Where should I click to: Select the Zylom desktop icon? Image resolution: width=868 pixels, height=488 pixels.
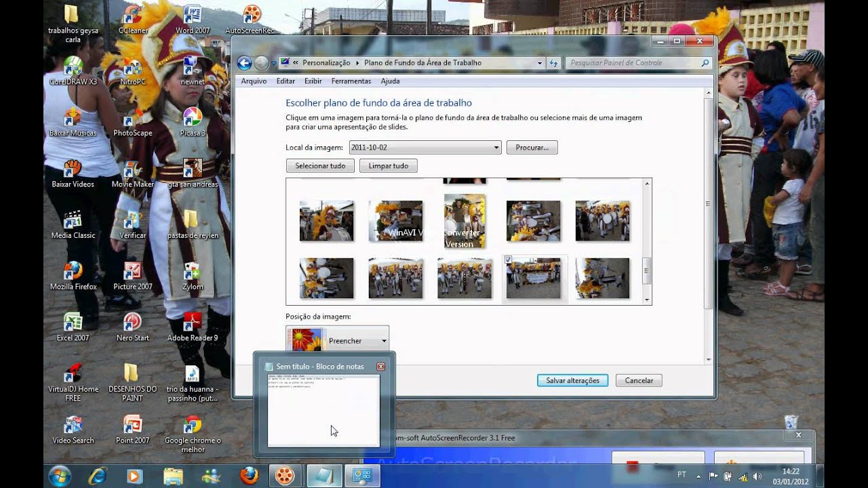coord(193,276)
